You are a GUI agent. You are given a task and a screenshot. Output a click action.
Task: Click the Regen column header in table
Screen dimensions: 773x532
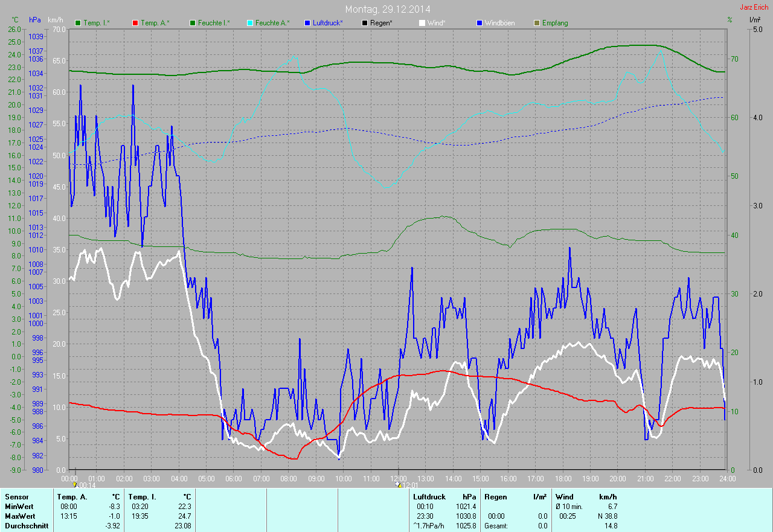point(496,496)
